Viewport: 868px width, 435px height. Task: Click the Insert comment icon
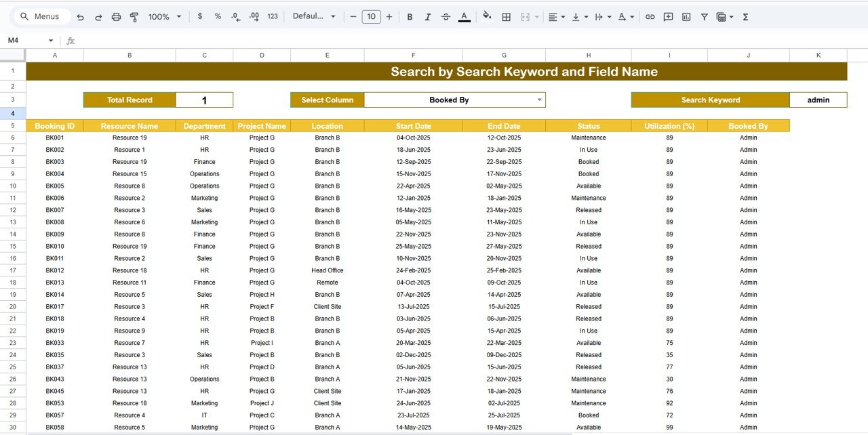click(667, 16)
